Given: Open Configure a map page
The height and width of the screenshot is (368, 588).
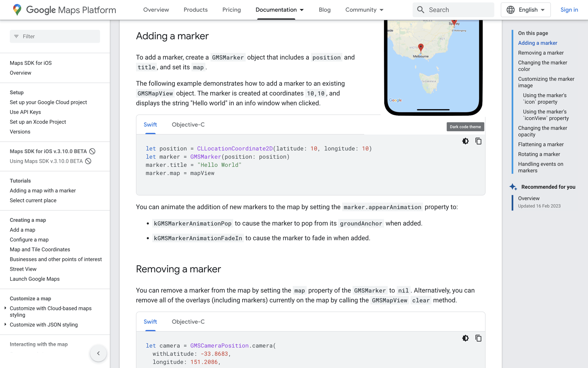Looking at the screenshot, I should [29, 240].
